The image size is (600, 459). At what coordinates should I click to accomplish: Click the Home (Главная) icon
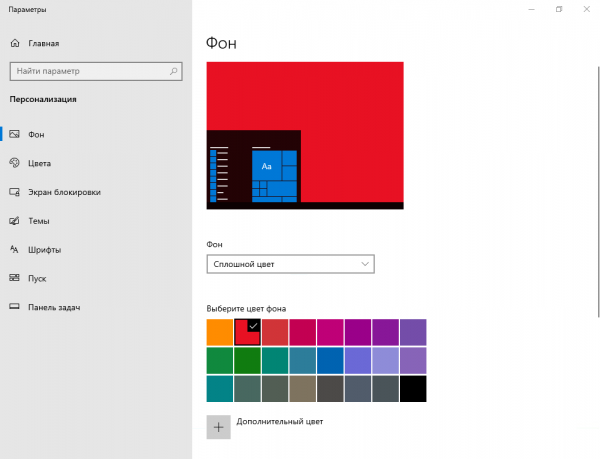pyautogui.click(x=15, y=44)
